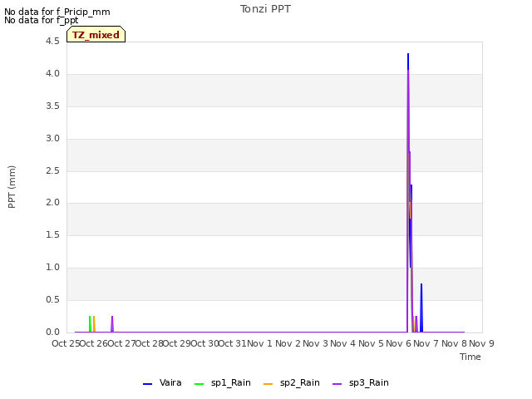Click the tall blue Vaira peak above 4.0
Viewport: 532px width, 399px height.
pyautogui.click(x=408, y=62)
